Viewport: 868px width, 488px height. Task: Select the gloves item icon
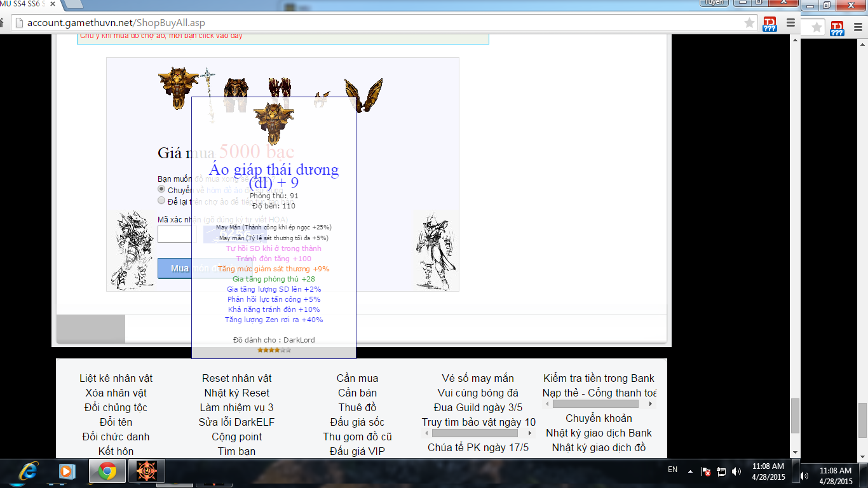click(280, 95)
